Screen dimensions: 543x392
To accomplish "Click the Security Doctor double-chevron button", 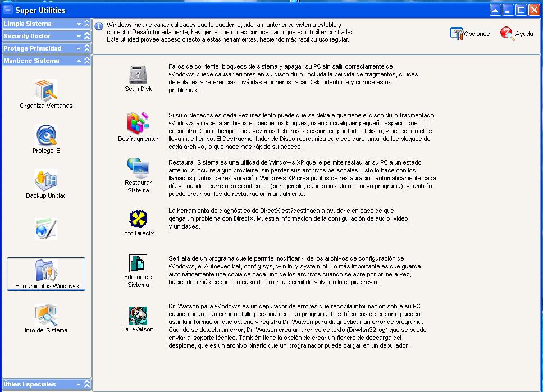I will (x=87, y=36).
